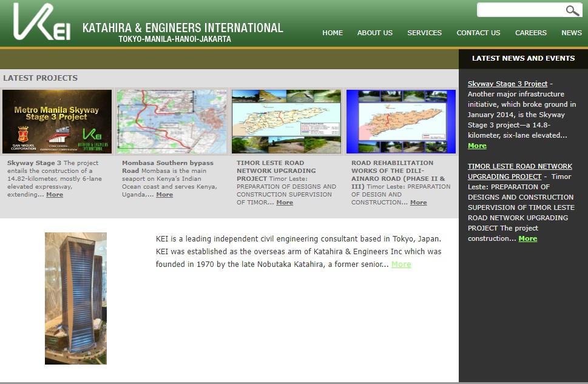This screenshot has height=384, width=588.
Task: Navigate to the CAREERS section
Action: [x=530, y=33]
